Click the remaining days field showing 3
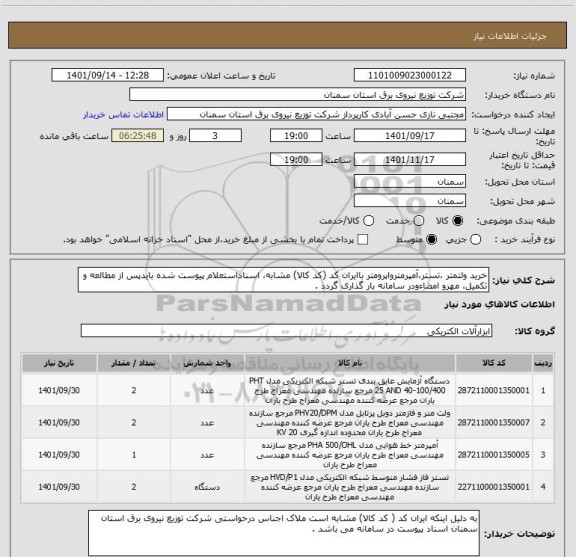Screen dimensions: 576x557 [215, 136]
